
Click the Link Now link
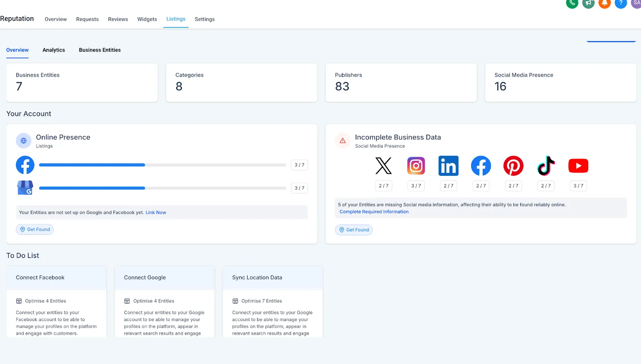click(156, 213)
